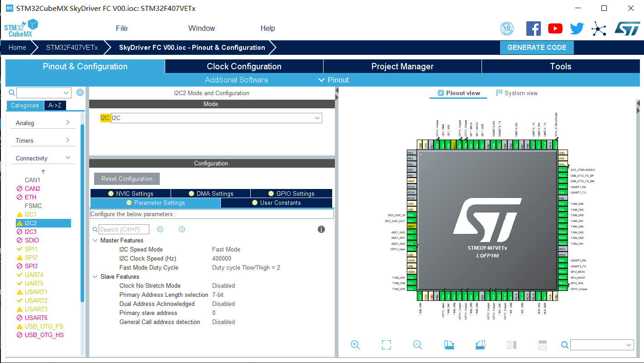Click the STM32CubeMX logo
644x363 pixels.
point(21,28)
